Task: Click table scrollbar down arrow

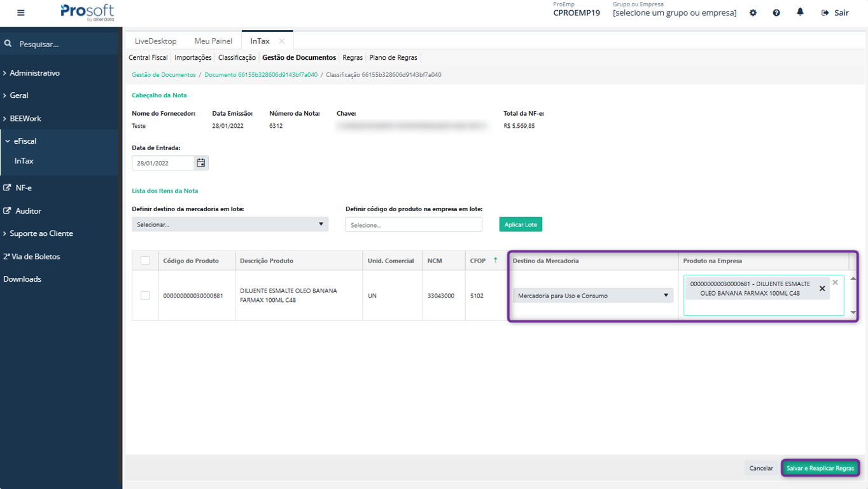Action: click(x=853, y=313)
